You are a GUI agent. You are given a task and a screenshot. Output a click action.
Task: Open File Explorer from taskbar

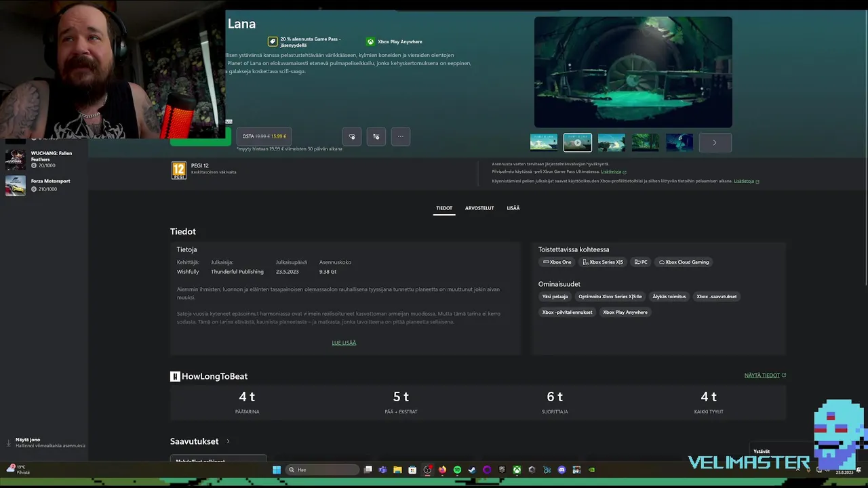click(x=397, y=470)
